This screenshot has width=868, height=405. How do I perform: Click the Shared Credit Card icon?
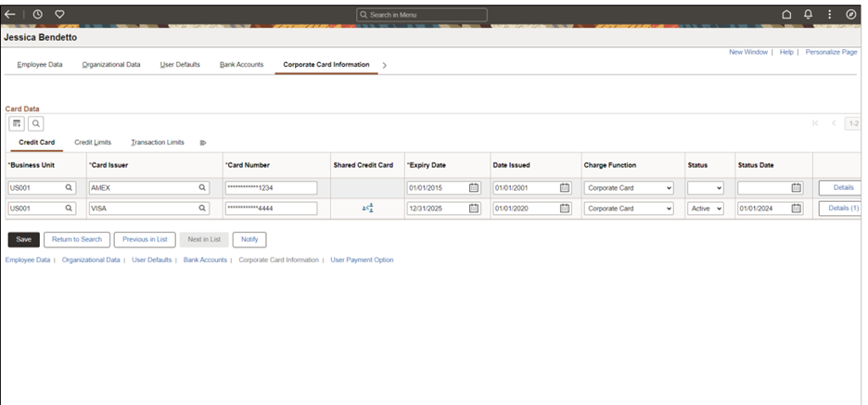(x=367, y=209)
